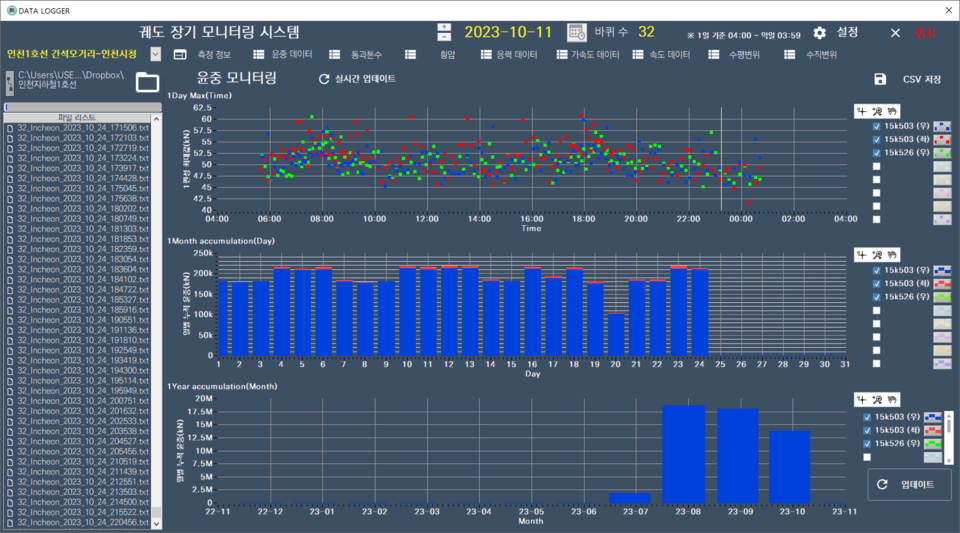
Task: Uncheck 15k503 (우) in 1Year accumulation legend
Action: [867, 417]
